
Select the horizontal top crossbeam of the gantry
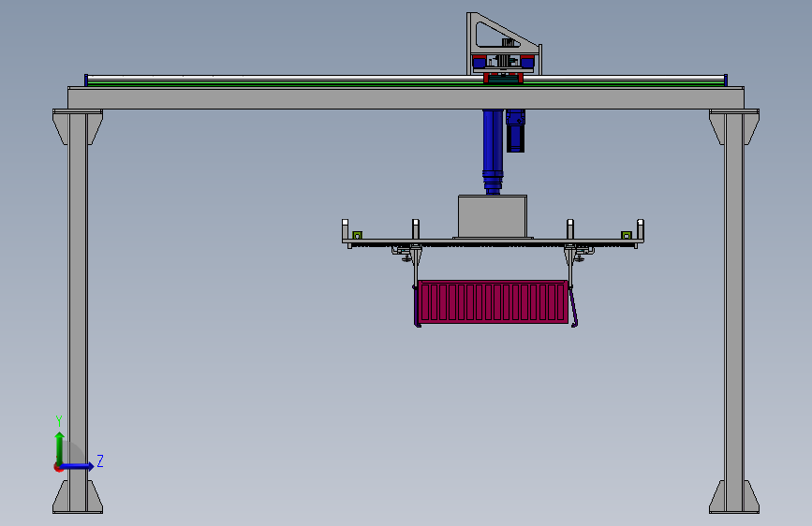[406, 98]
